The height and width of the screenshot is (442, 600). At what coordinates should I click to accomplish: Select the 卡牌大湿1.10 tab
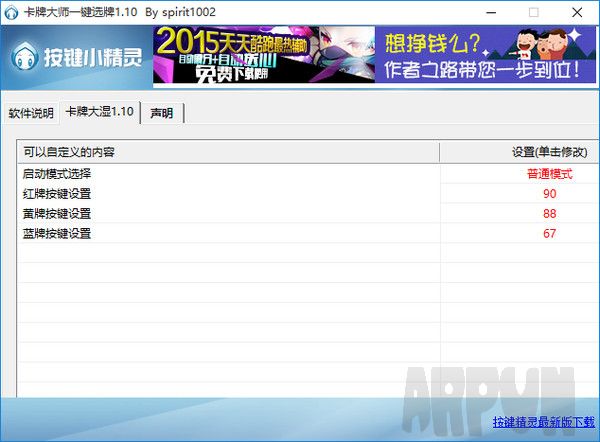(99, 112)
